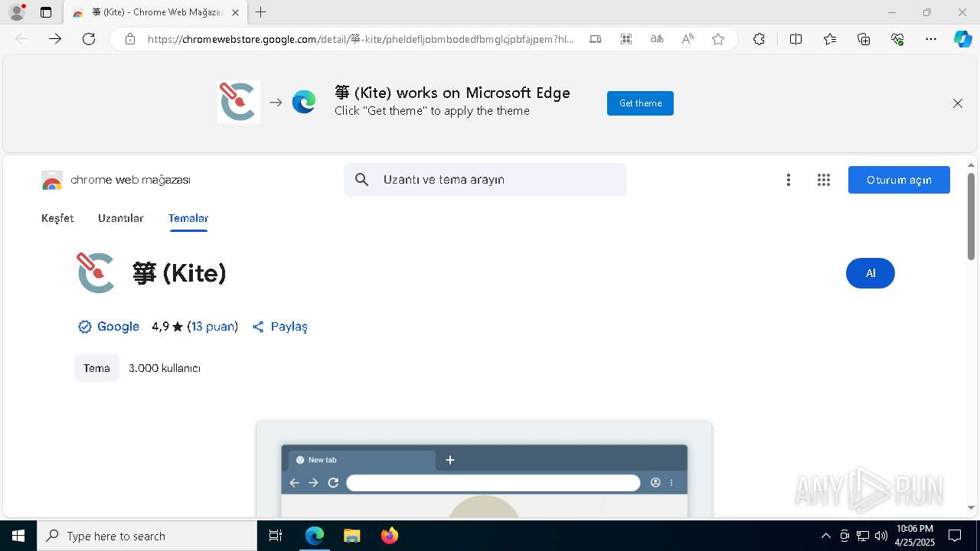980x551 pixels.
Task: Open the send tab to devices icon
Action: point(596,39)
